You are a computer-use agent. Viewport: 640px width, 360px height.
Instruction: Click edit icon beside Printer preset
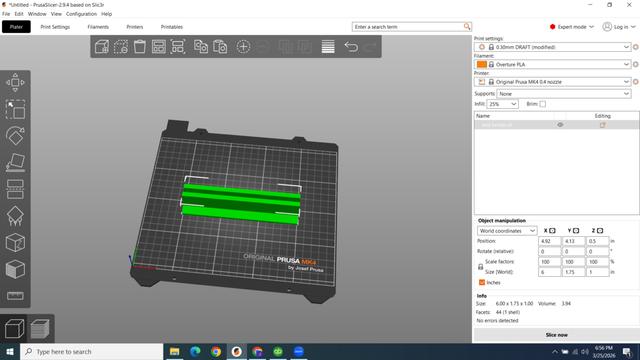click(x=636, y=82)
